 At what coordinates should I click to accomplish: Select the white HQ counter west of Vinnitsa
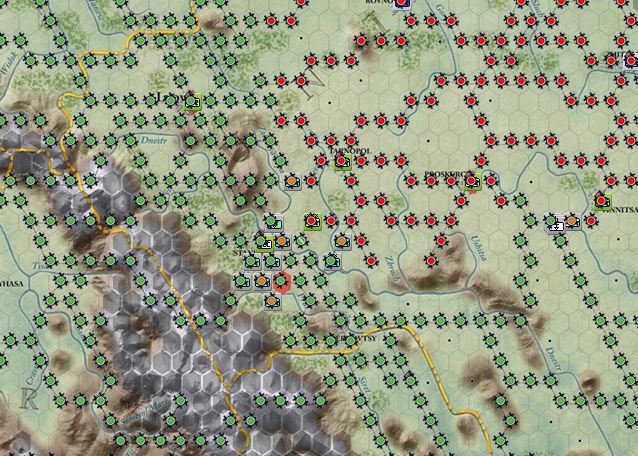click(x=554, y=223)
